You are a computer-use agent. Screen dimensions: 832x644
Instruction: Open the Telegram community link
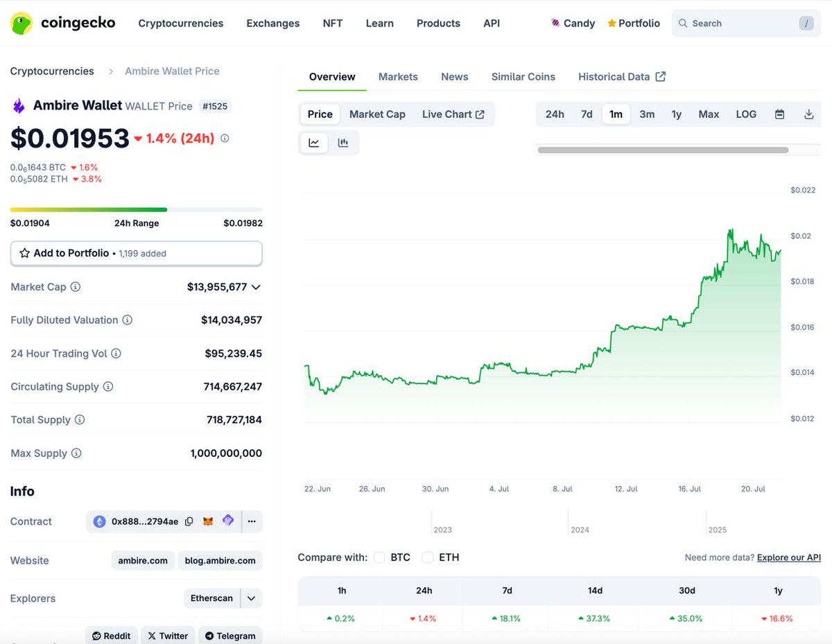(230, 636)
